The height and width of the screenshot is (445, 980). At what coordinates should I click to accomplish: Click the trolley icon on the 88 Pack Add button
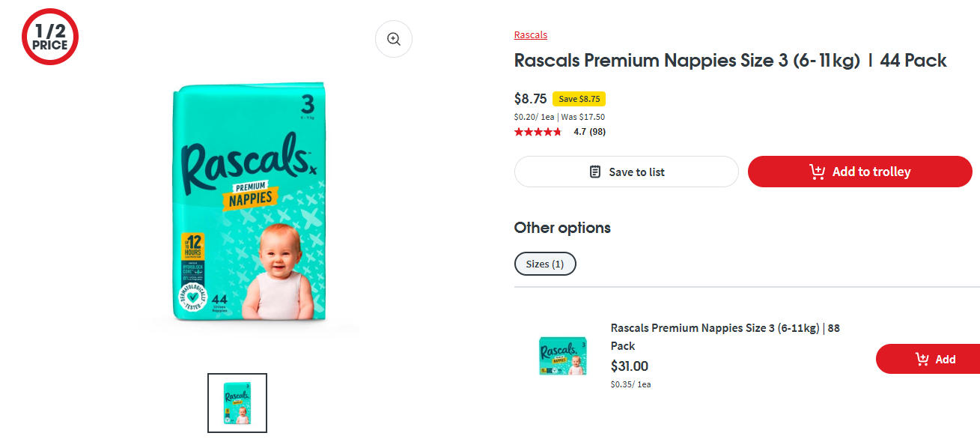point(922,359)
